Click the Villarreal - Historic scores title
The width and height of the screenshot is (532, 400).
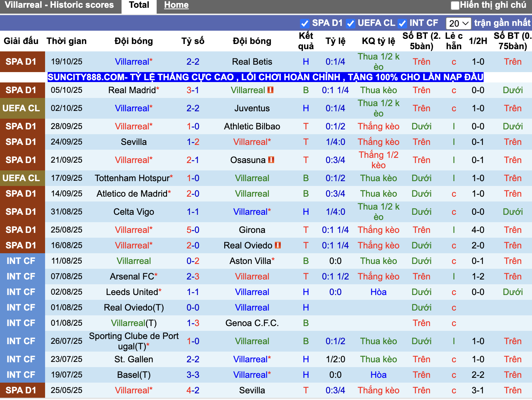tap(59, 5)
